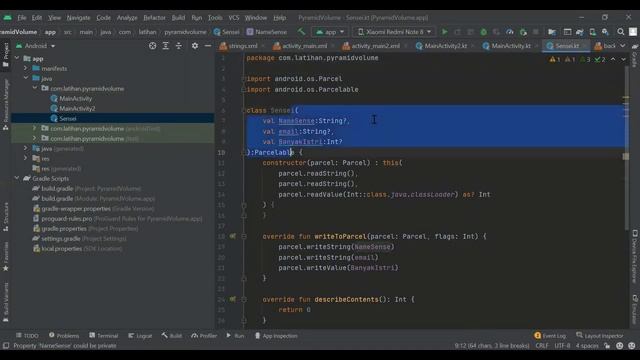Go to previous highlighted error arrow
Screen dimensions: 640x360
613,59
